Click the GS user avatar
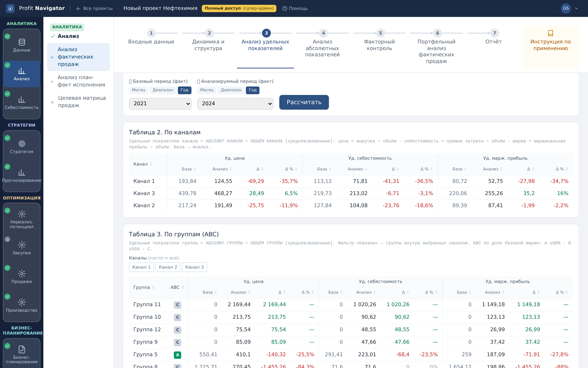Screen dimensions: 588x368 pos(566,8)
